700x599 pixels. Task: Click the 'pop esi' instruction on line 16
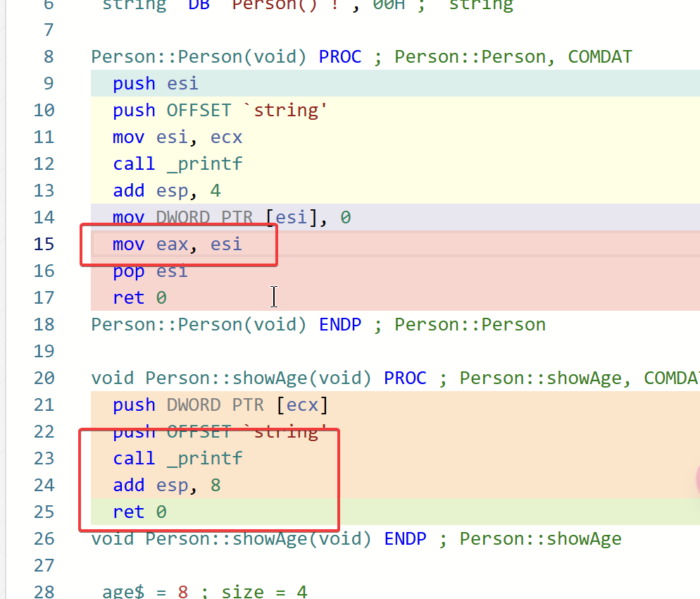tap(150, 271)
